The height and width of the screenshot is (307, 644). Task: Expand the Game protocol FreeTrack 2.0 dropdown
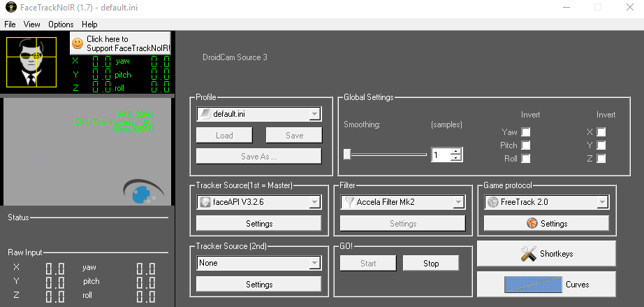(x=547, y=202)
